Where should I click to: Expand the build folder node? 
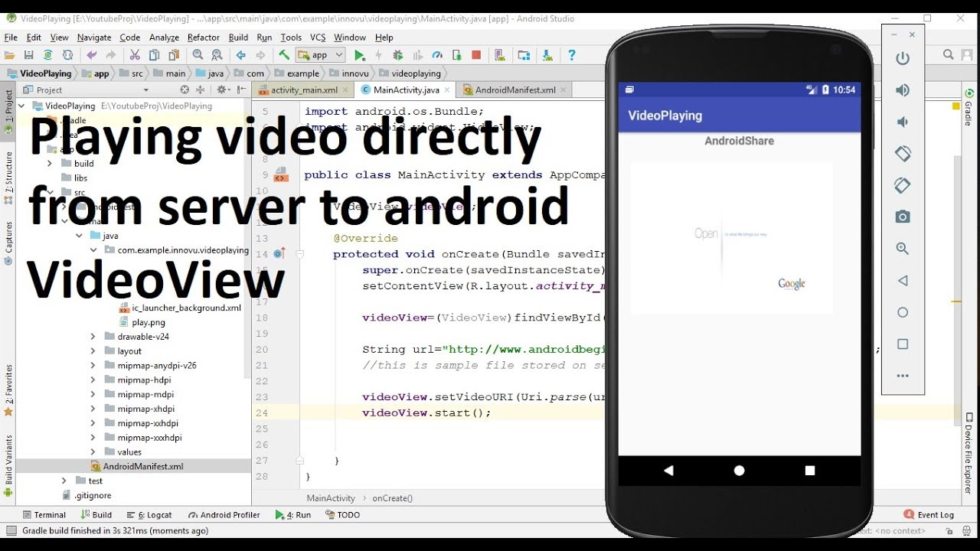click(x=50, y=164)
